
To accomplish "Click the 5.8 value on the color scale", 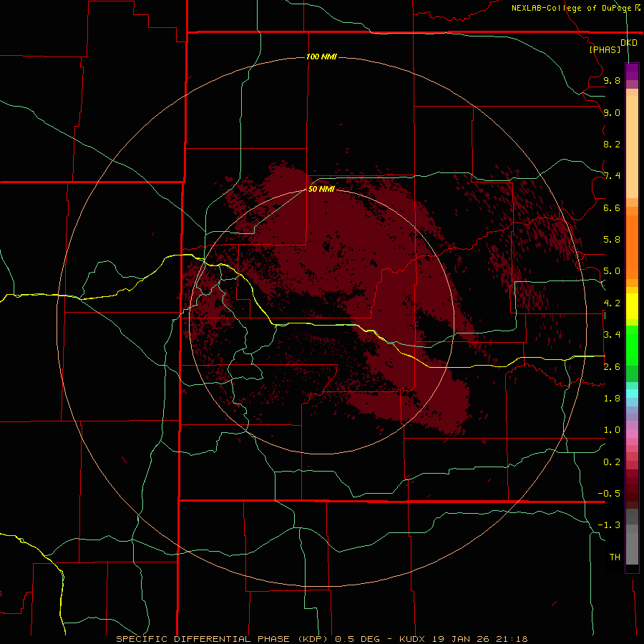I will 612,239.
